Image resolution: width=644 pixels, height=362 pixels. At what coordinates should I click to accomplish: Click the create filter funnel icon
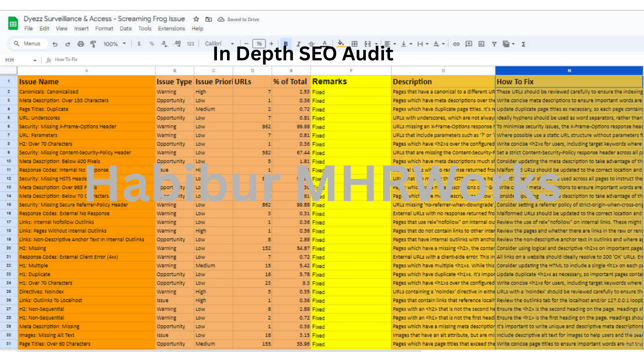[x=494, y=44]
